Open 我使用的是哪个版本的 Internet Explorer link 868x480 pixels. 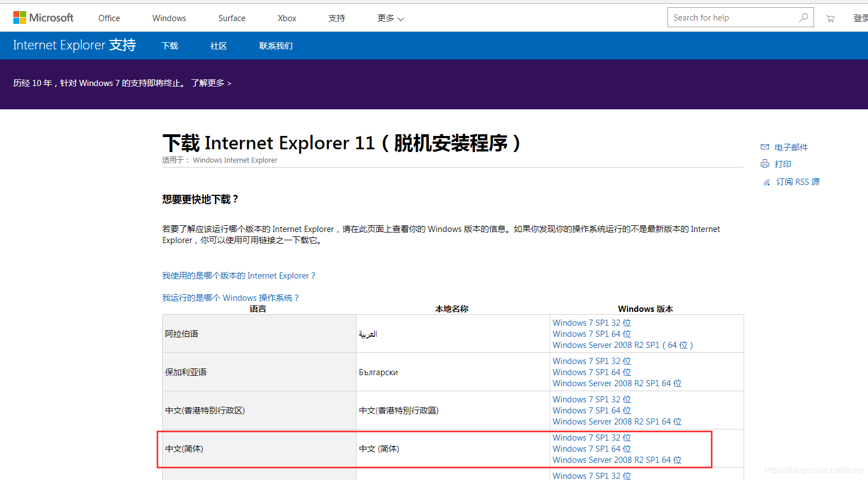(239, 276)
